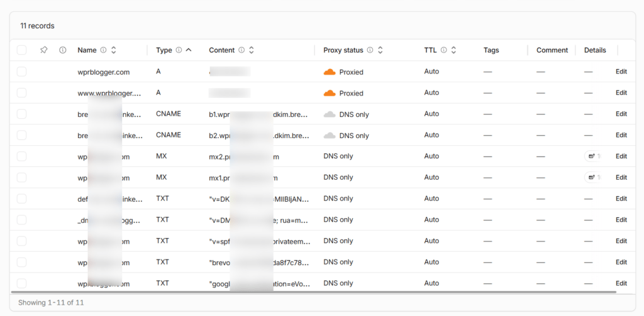Tick the select-all checkbox in the header
The width and height of the screenshot is (644, 316).
click(21, 50)
